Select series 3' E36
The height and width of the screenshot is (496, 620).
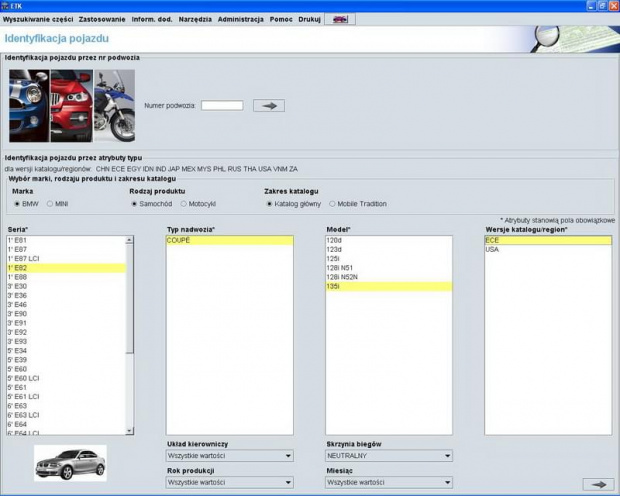click(66, 295)
